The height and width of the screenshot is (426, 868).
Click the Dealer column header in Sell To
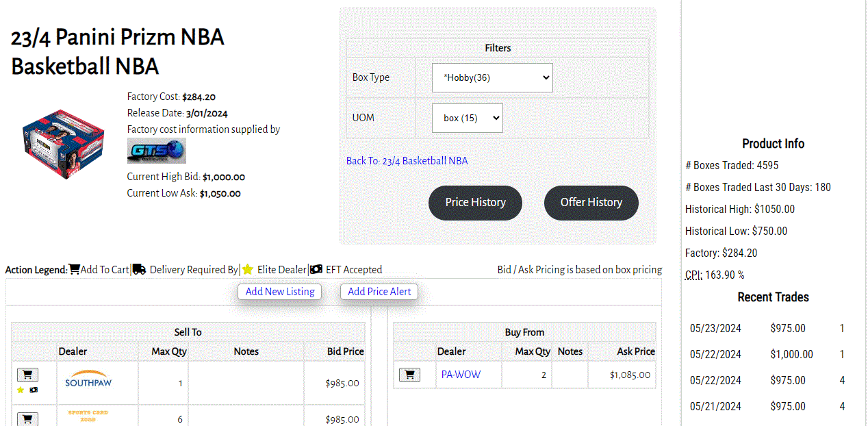point(73,351)
